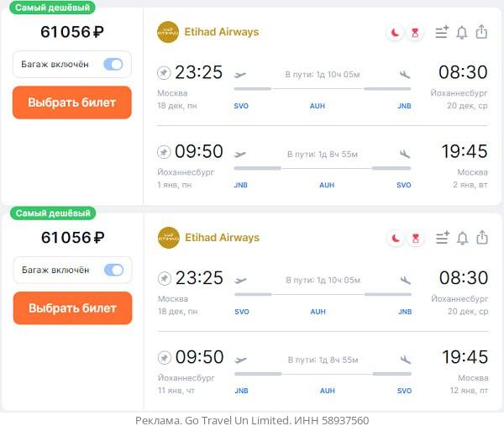Share the bottom Etihad ticket
Viewport: 504px width, 426px height.
point(481,238)
